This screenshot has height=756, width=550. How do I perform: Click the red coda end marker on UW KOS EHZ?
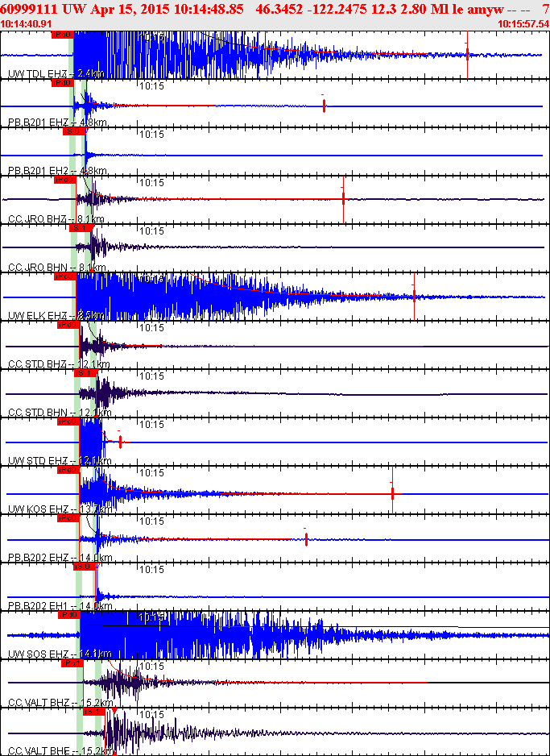(x=392, y=492)
